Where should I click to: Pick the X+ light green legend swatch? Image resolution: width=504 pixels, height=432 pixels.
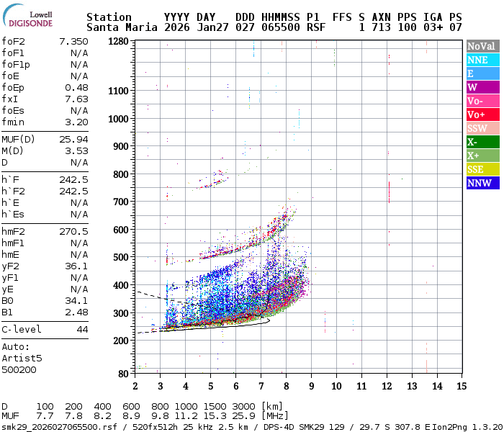pyautogui.click(x=482, y=156)
